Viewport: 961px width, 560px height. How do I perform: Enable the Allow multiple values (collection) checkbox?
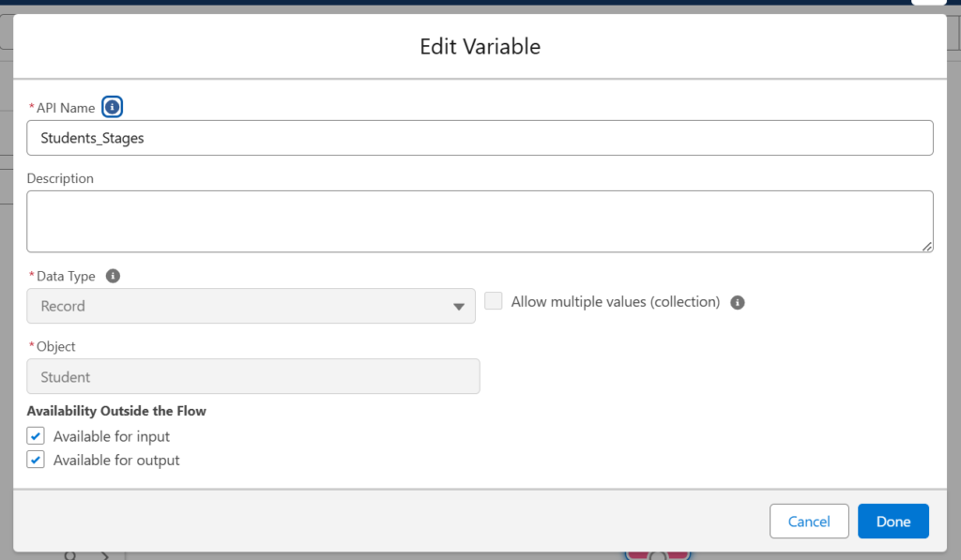[x=493, y=301]
